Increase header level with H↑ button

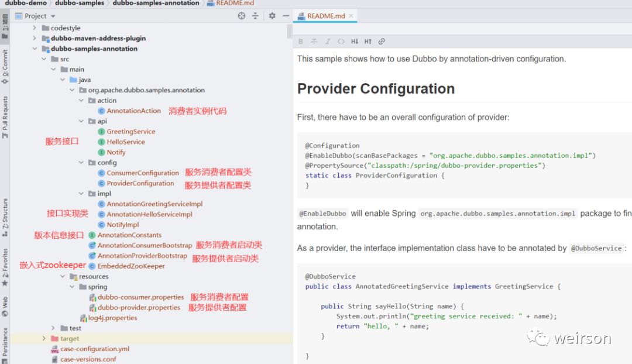pos(368,42)
